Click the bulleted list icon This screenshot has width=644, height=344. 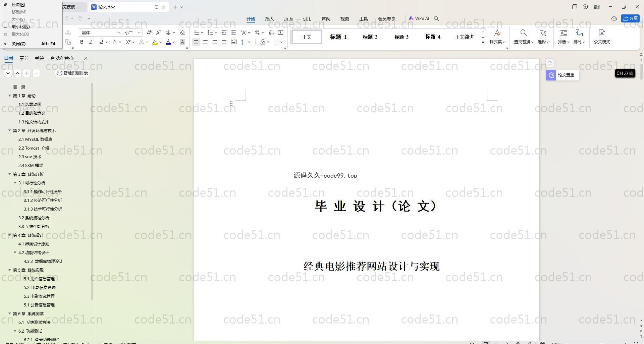pyautogui.click(x=197, y=33)
